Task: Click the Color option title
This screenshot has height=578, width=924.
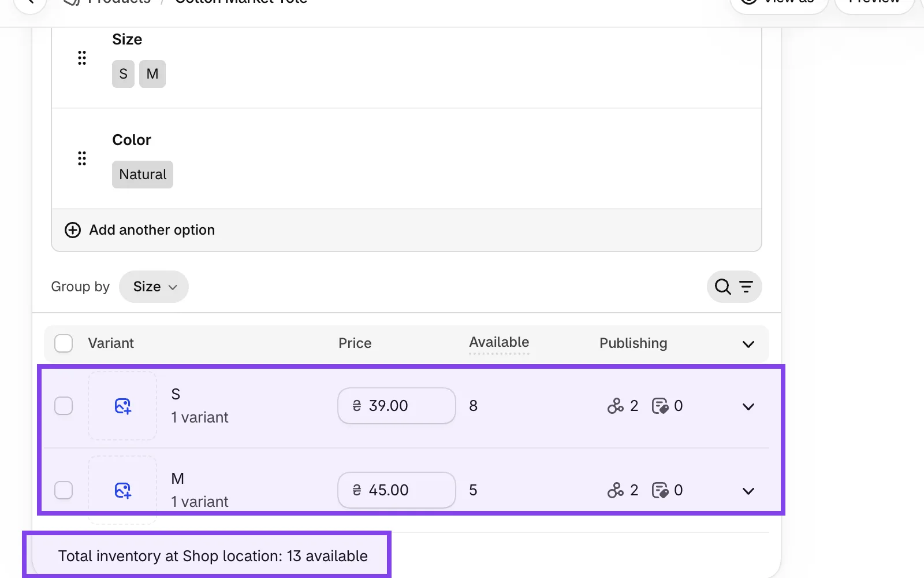Action: tap(132, 140)
